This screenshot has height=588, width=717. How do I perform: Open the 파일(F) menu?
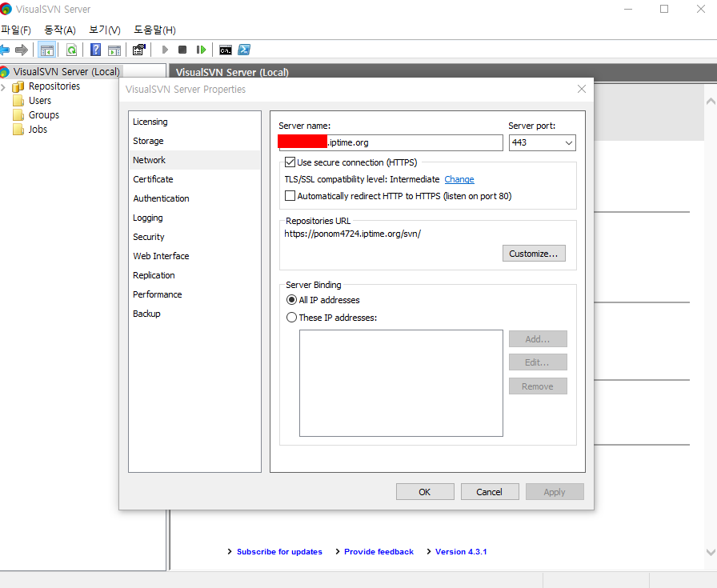tap(16, 30)
